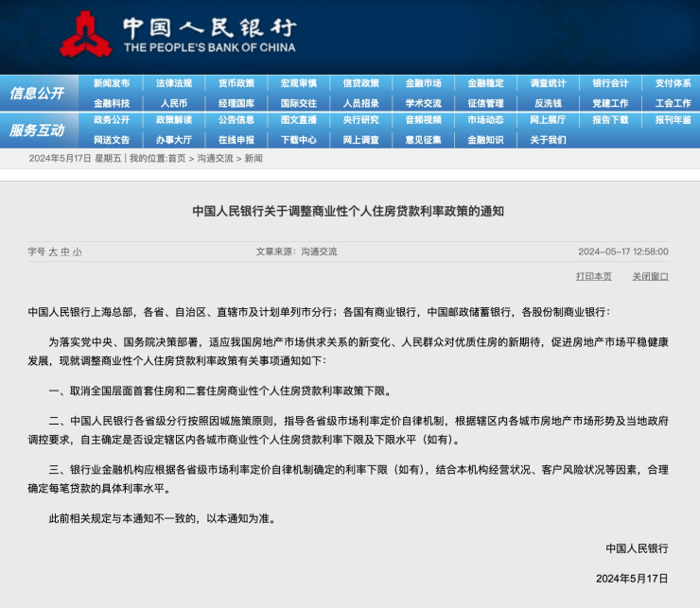Set font size to 中

point(65,252)
